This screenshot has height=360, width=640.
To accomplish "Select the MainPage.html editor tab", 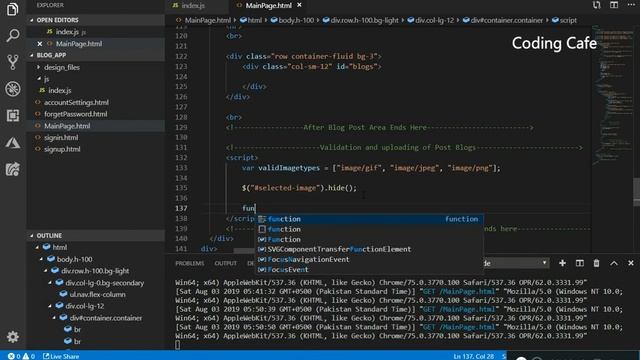I will point(268,5).
